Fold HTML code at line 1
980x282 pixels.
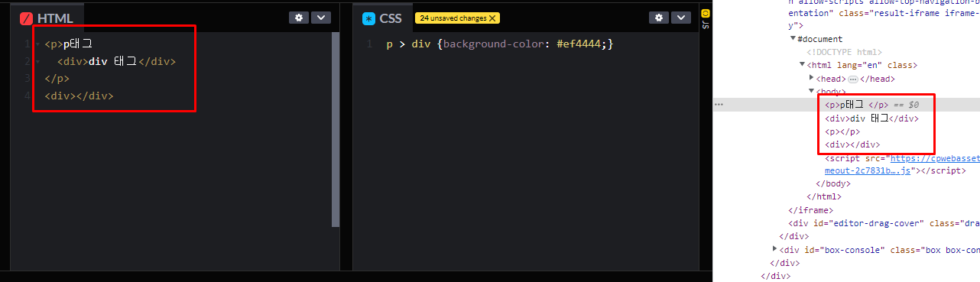point(37,44)
